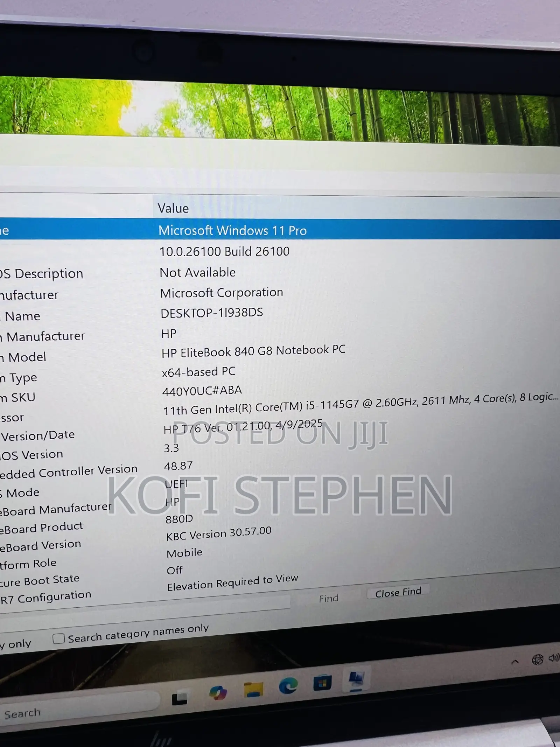Viewport: 560px width, 747px height.
Task: Select the BaseBoard Version label
Action: (40, 545)
